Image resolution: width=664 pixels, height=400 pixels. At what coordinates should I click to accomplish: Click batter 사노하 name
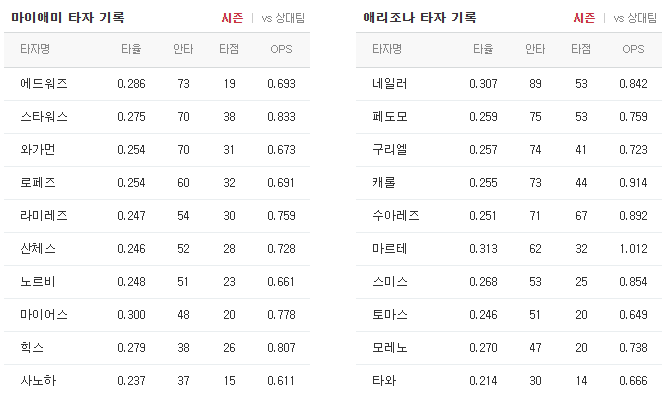click(x=38, y=381)
